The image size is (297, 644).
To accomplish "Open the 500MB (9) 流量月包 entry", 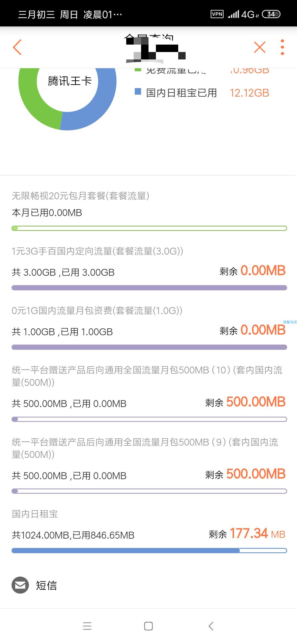I will [x=149, y=465].
